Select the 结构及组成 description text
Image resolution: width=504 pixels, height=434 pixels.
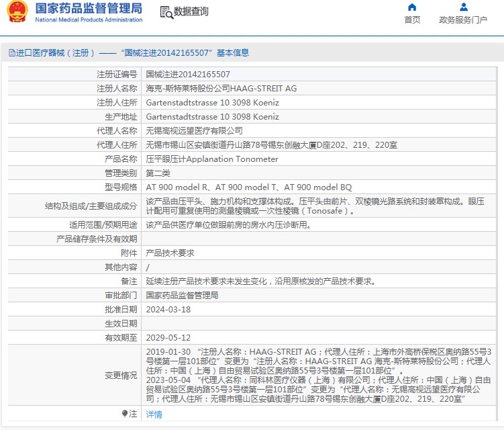tap(315, 206)
